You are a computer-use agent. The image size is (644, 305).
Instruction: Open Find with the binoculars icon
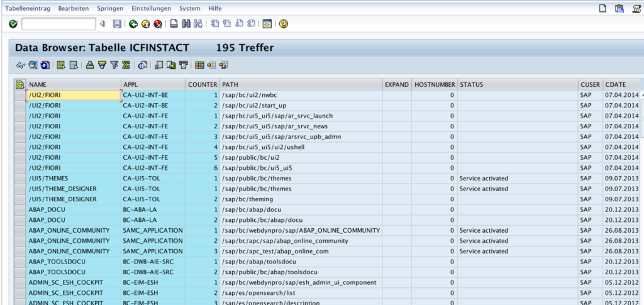[x=186, y=24]
